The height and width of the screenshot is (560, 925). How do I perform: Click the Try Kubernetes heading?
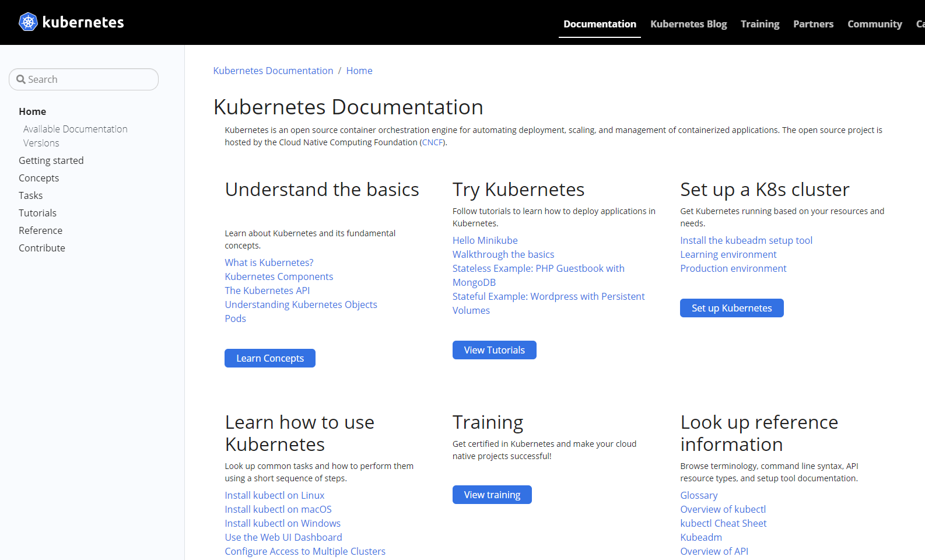(518, 190)
